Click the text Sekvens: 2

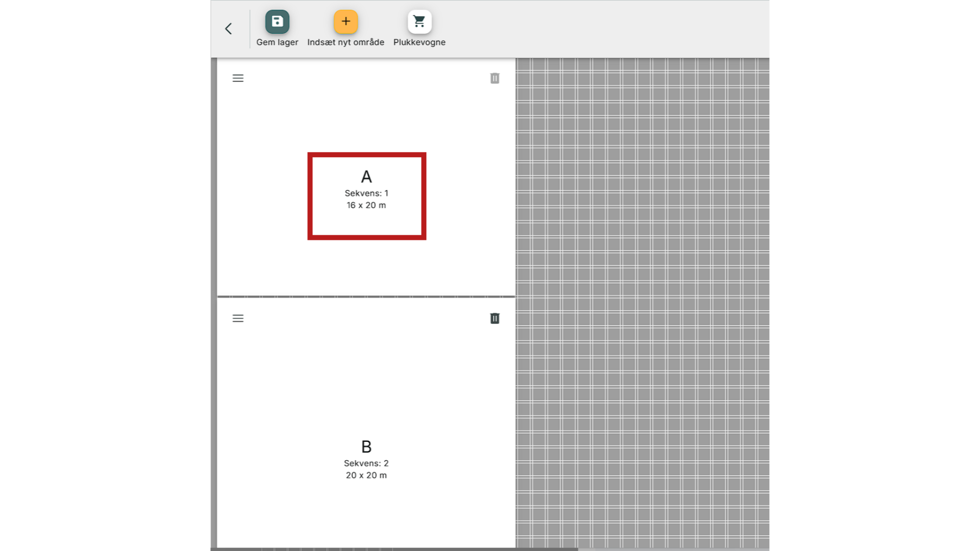366,463
